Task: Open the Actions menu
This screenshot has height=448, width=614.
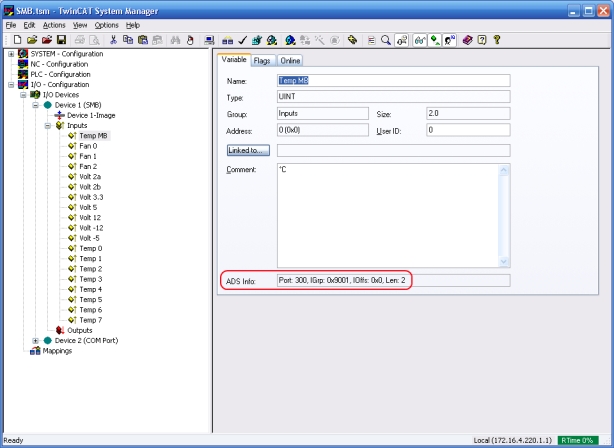Action: 54,25
